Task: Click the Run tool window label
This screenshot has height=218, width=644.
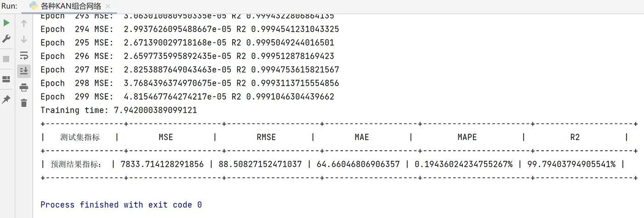Action: click(9, 6)
